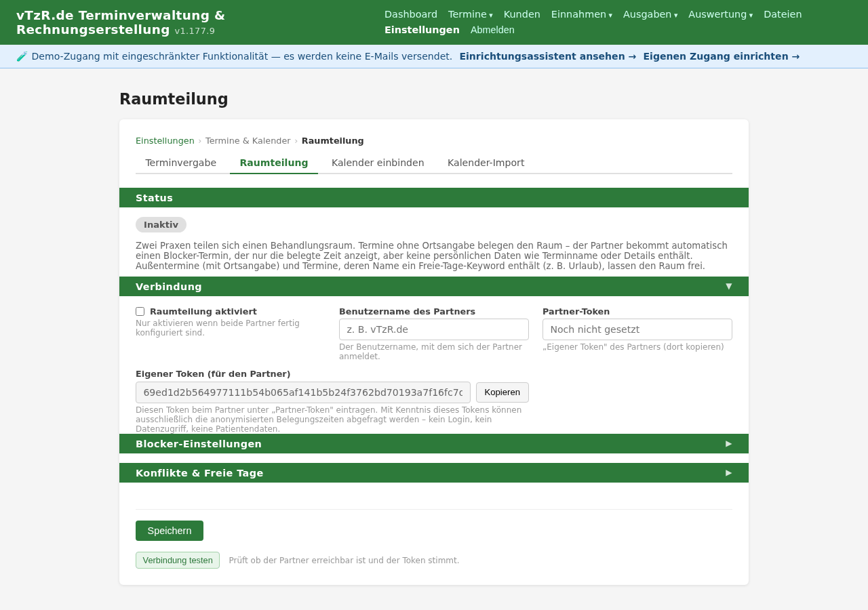This screenshot has width=868, height=610.
Task: Switch to the Kalender einbinden tab
Action: [378, 163]
